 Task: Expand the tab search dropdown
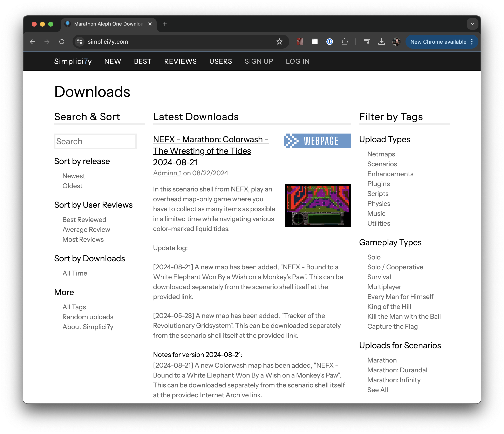[x=472, y=24]
